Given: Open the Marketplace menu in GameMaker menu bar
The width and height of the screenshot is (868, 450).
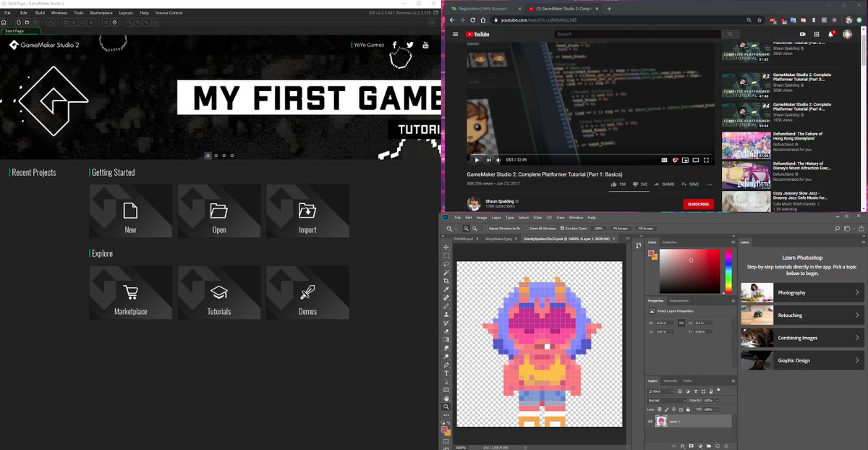Looking at the screenshot, I should pyautogui.click(x=101, y=13).
